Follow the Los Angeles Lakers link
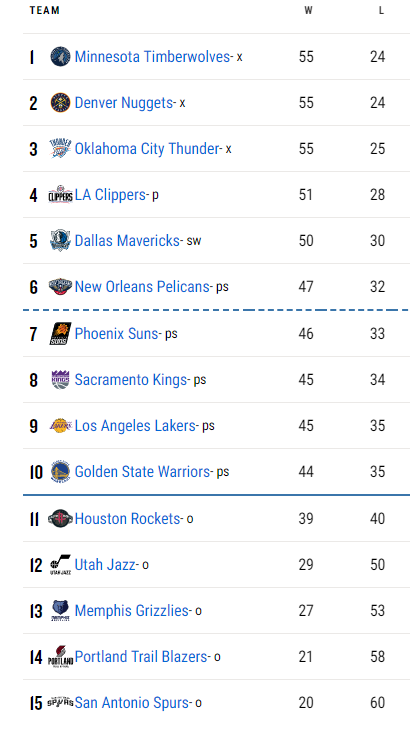The width and height of the screenshot is (410, 736). [x=135, y=426]
